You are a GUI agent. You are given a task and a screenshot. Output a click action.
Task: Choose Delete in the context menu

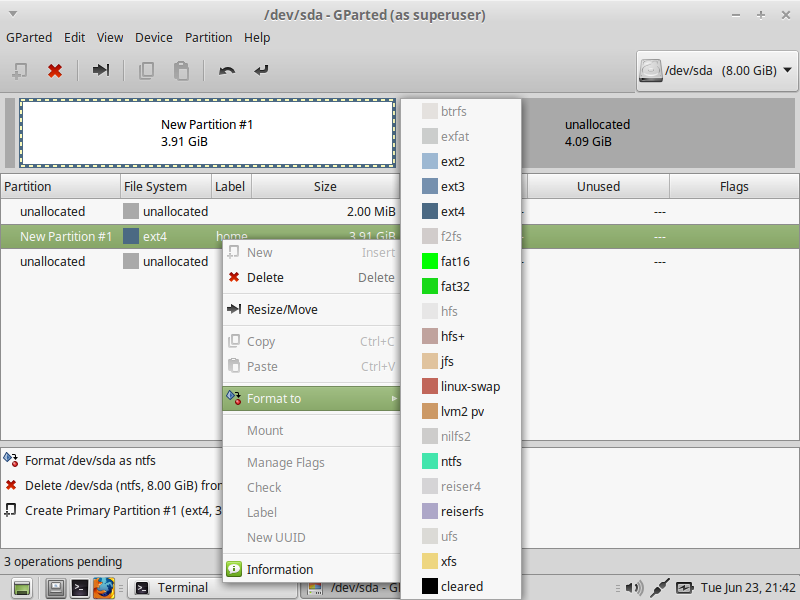(x=311, y=278)
